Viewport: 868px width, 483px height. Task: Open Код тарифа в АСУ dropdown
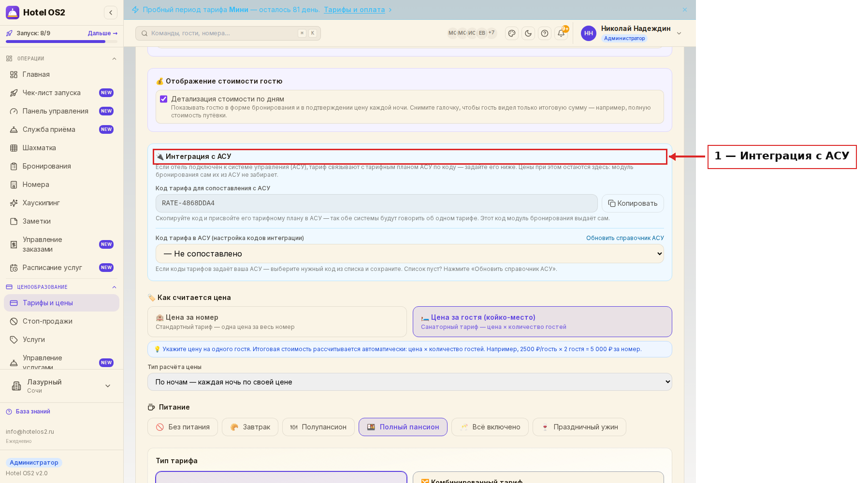point(410,254)
